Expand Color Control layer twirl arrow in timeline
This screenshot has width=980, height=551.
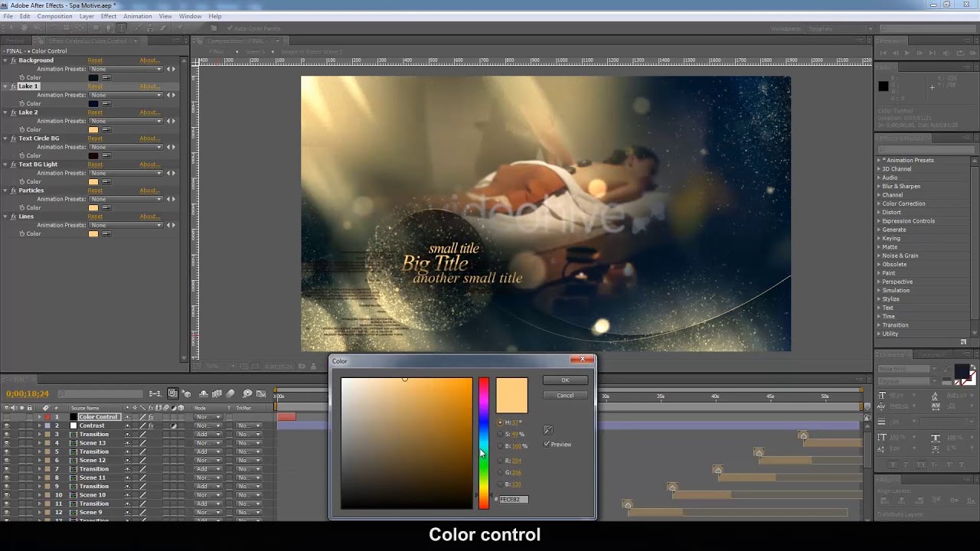[x=39, y=417]
